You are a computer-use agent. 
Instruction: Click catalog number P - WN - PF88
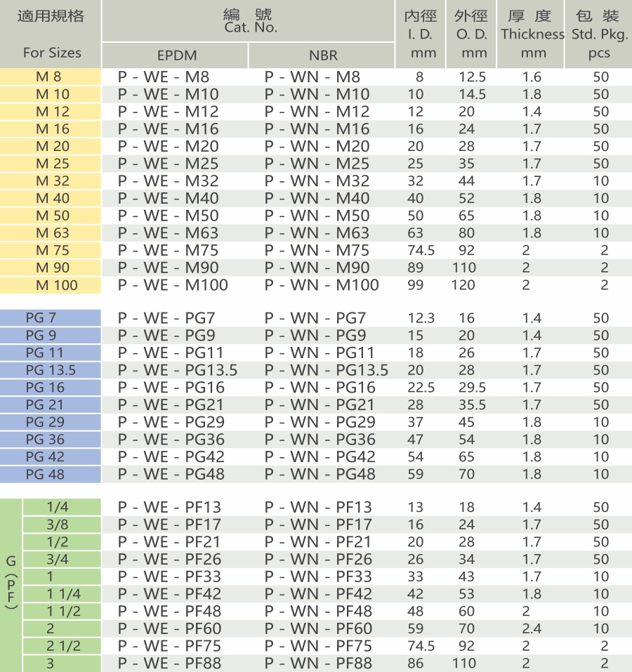[x=318, y=664]
